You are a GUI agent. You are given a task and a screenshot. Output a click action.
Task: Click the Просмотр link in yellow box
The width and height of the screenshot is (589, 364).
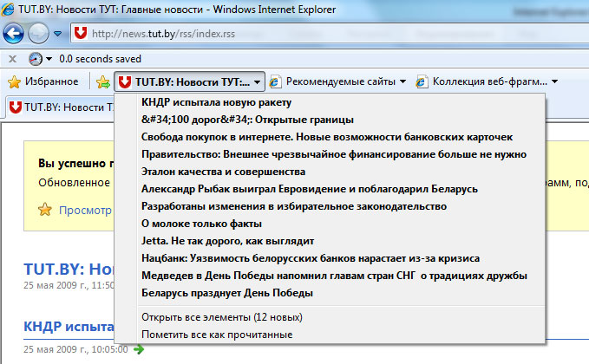(85, 210)
